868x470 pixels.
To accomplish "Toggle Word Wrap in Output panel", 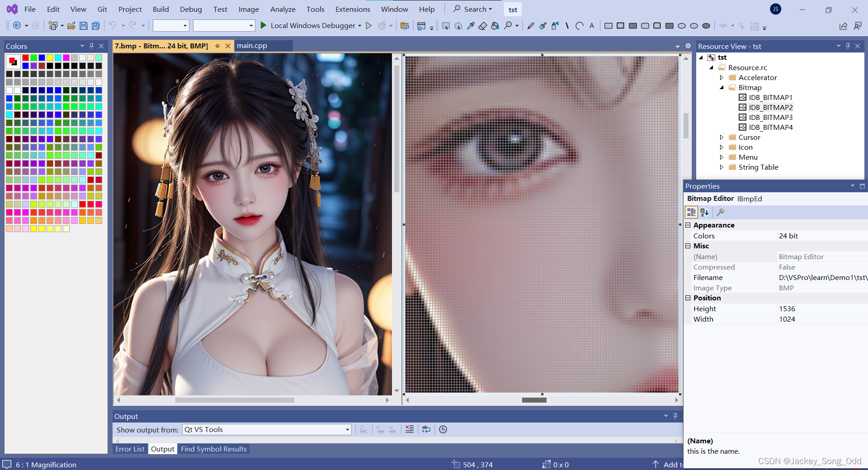I will (426, 429).
